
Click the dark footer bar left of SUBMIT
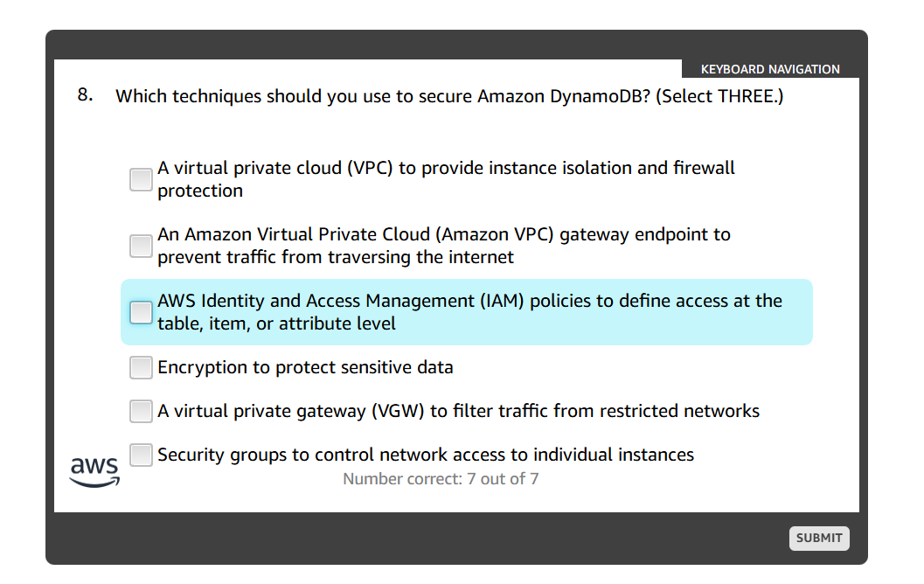click(x=420, y=538)
